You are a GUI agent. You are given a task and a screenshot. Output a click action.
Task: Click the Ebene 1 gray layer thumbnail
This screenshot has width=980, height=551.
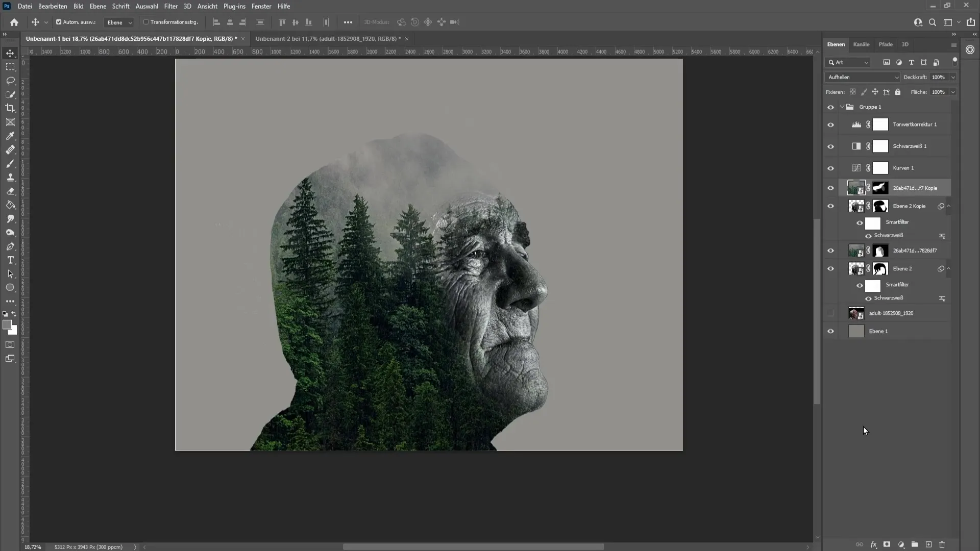856,331
